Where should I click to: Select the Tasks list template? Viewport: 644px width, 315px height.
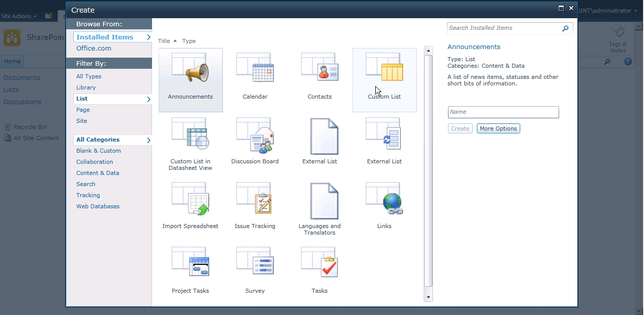(x=320, y=274)
